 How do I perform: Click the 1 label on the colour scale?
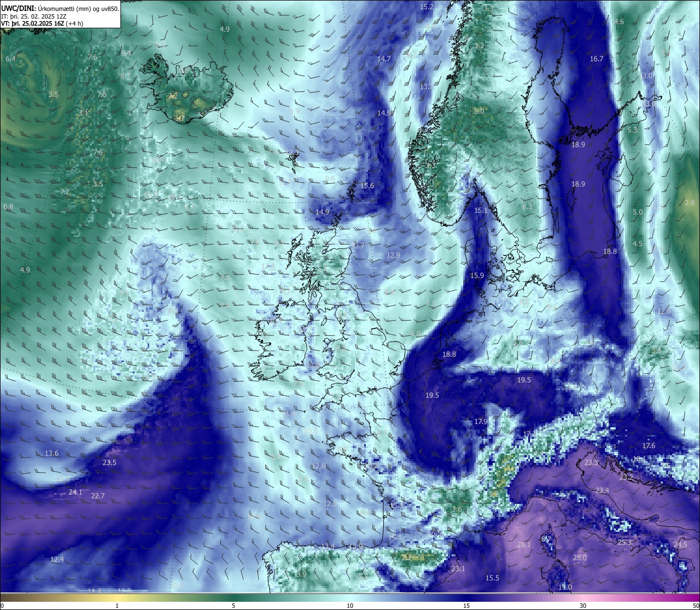pyautogui.click(x=117, y=605)
